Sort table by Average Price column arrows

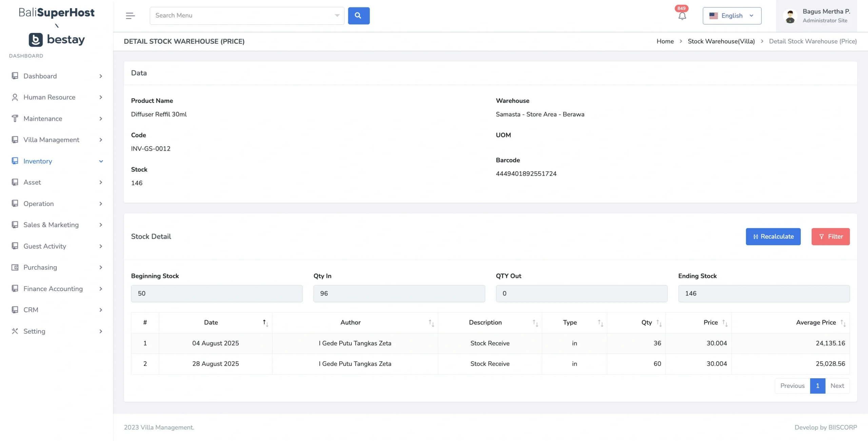click(x=843, y=323)
